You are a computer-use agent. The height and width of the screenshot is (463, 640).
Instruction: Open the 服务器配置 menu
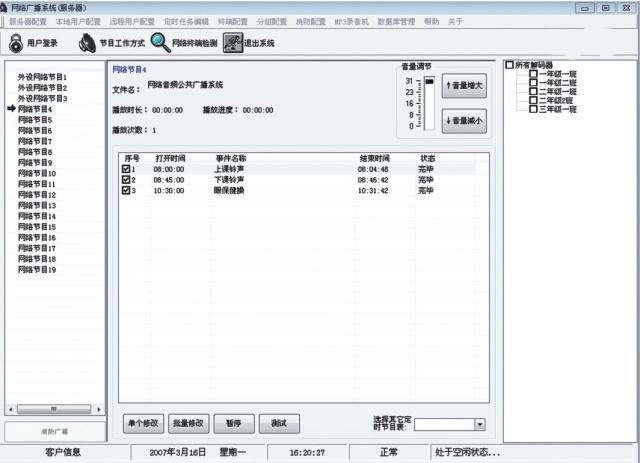[x=28, y=22]
